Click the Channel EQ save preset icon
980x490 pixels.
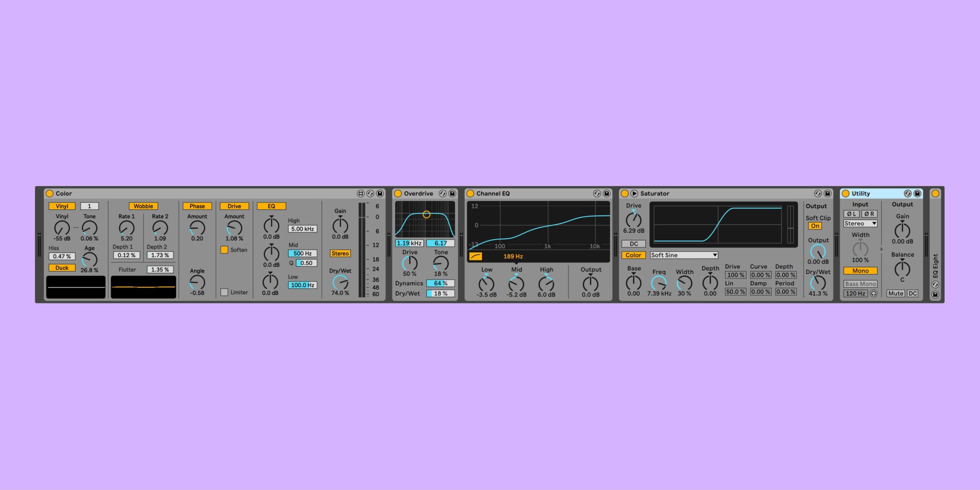[x=606, y=194]
